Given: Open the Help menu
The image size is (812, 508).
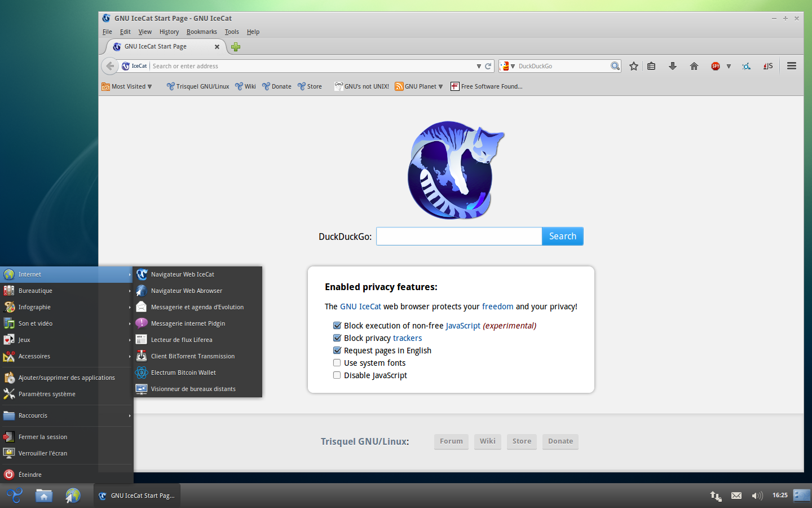Looking at the screenshot, I should (253, 32).
